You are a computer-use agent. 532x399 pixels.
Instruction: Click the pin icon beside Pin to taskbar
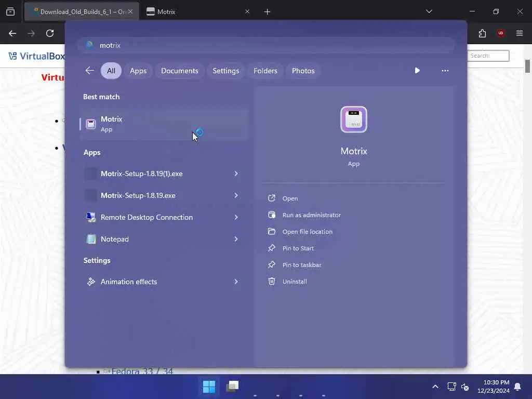tap(272, 264)
